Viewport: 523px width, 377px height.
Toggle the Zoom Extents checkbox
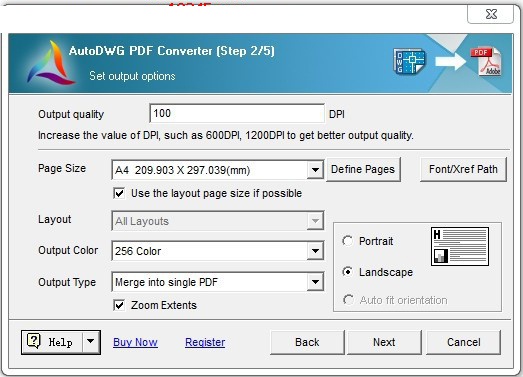click(x=119, y=305)
